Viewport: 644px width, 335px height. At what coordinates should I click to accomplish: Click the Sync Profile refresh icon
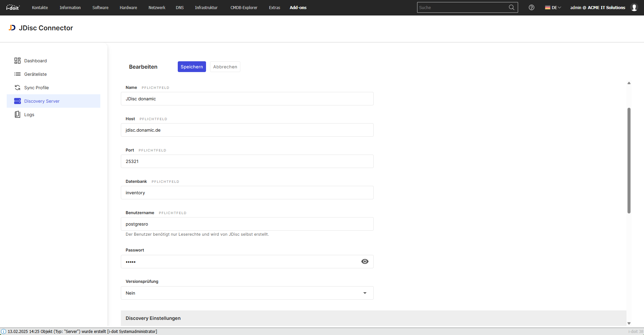click(18, 88)
